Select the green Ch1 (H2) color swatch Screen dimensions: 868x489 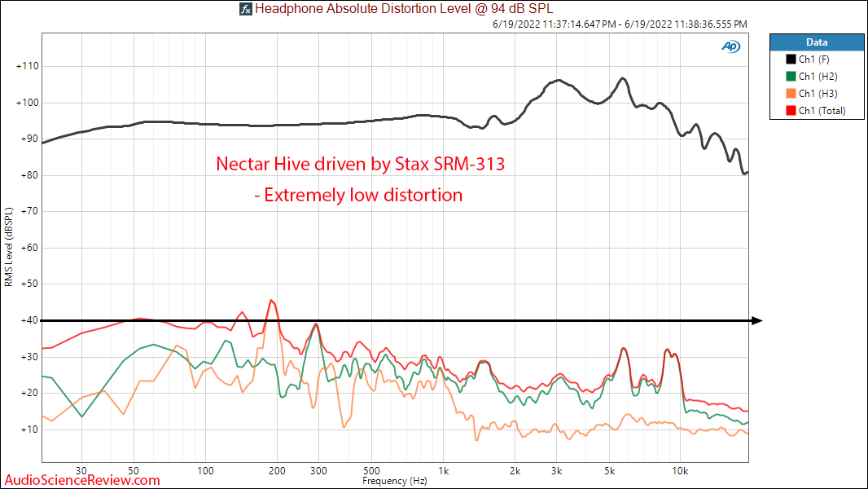[791, 77]
